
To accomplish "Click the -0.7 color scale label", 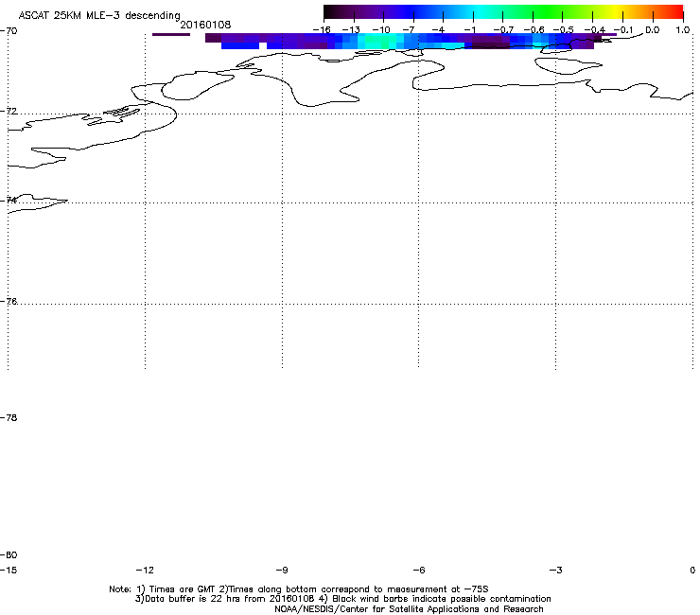I will tap(503, 30).
